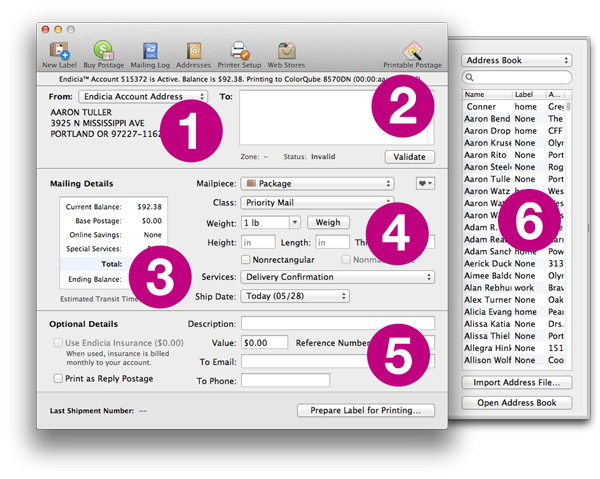Click the Weigh button
This screenshot has height=479, width=600.
click(328, 222)
